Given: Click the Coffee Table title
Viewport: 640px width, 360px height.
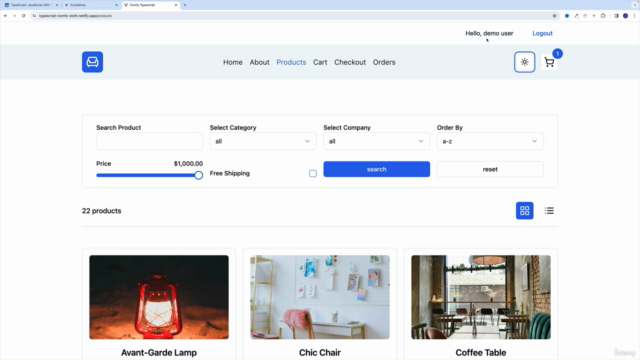Looking at the screenshot, I should coord(481,352).
